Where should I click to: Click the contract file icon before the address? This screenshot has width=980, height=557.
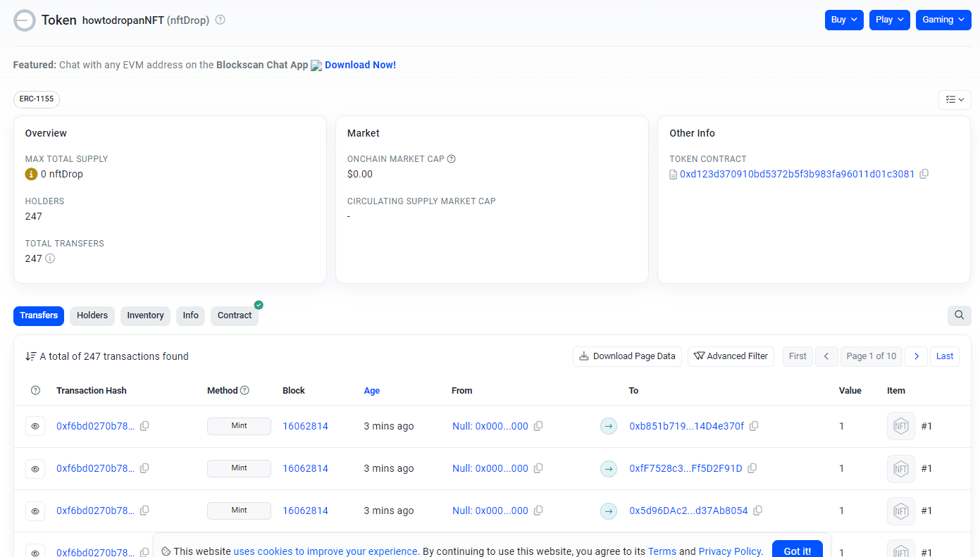[x=673, y=174]
